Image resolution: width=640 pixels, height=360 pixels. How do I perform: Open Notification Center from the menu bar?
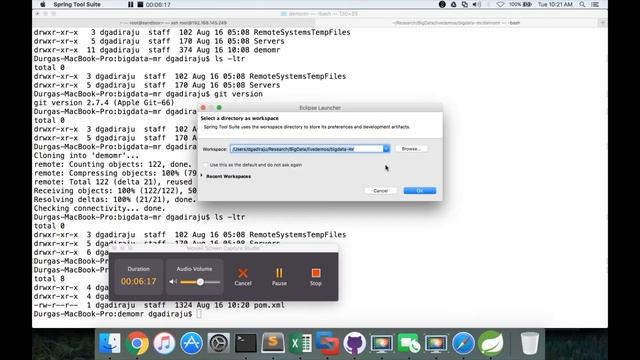pyautogui.click(x=596, y=4)
